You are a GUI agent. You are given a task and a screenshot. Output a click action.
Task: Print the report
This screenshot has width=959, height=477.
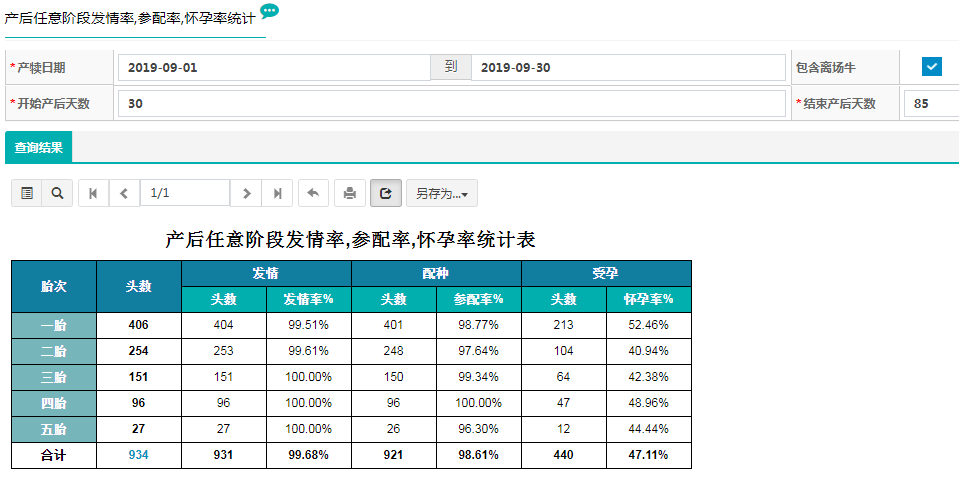350,193
